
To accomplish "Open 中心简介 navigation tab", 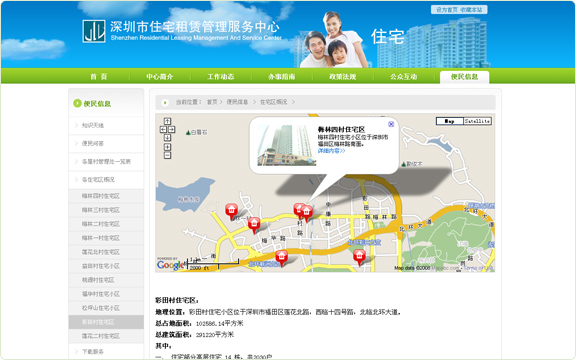I will pyautogui.click(x=159, y=77).
